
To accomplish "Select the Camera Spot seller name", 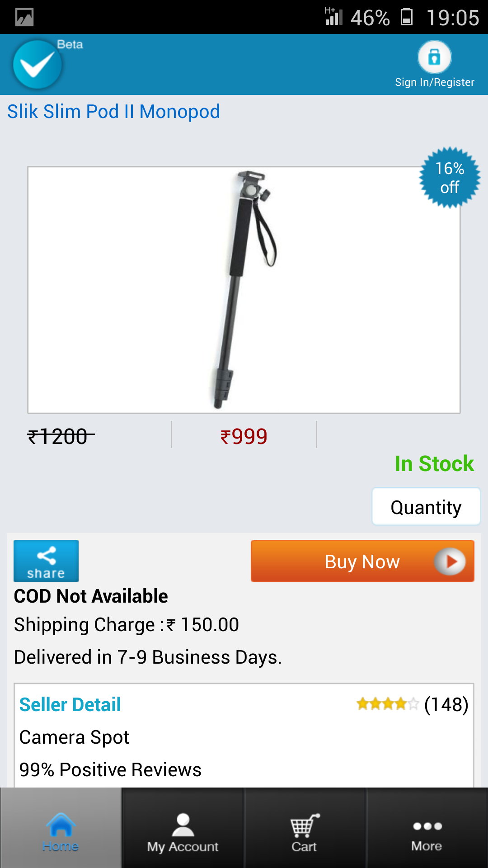I will [x=74, y=737].
